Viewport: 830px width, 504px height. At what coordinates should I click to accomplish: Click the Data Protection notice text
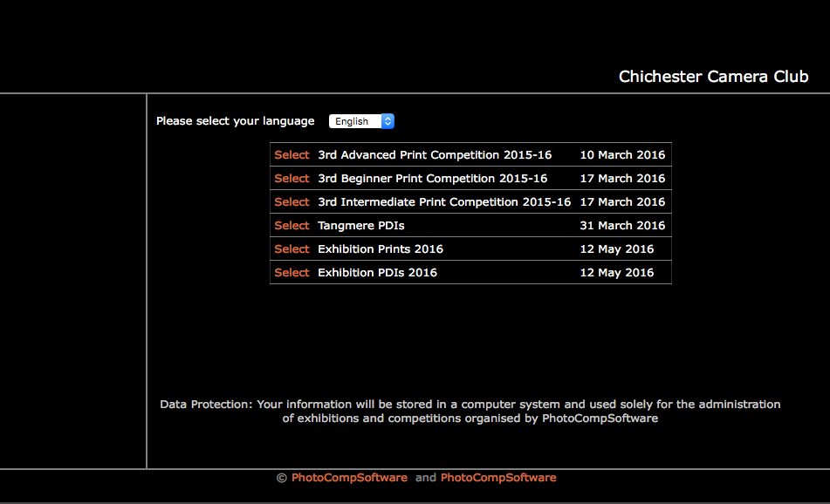point(470,411)
